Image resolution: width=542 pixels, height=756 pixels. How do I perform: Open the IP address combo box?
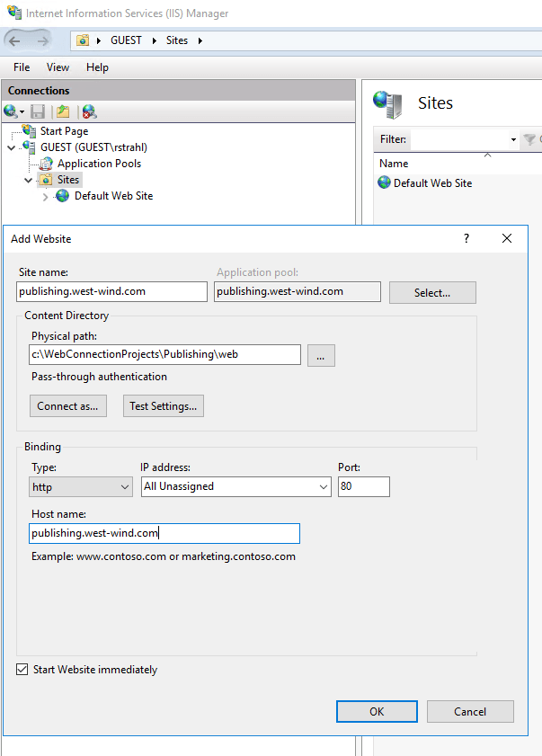236,486
